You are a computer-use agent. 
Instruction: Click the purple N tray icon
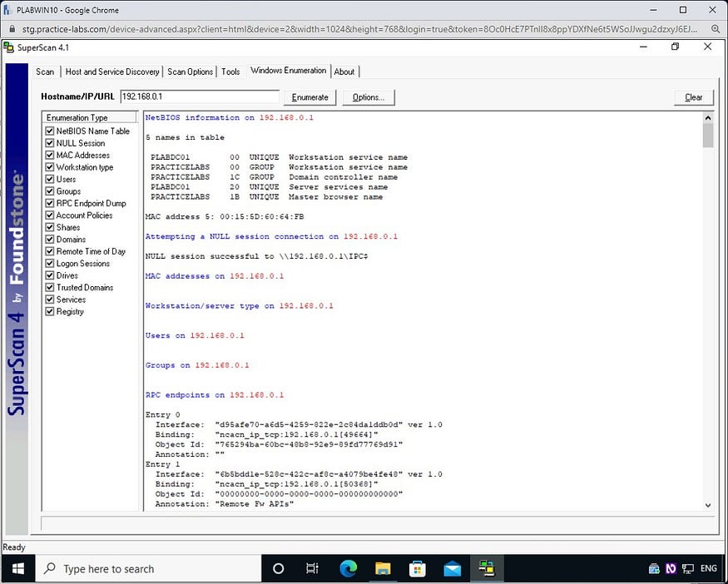pyautogui.click(x=671, y=569)
